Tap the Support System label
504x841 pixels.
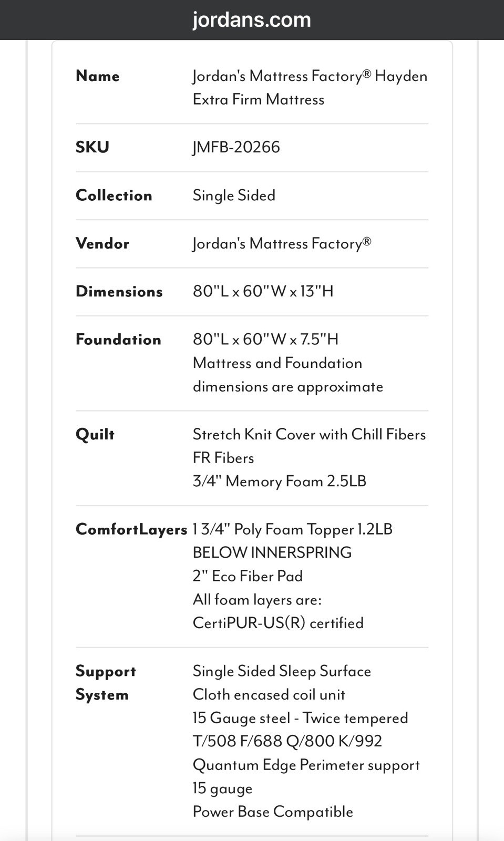tap(106, 683)
